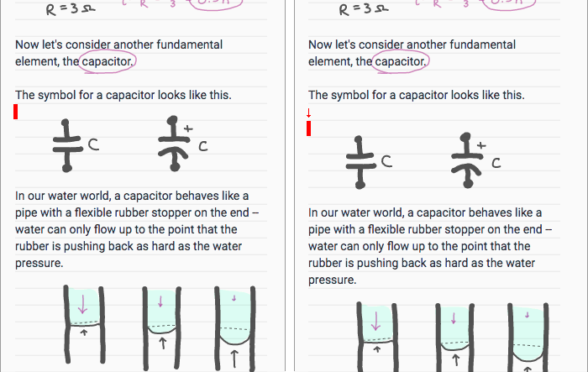The height and width of the screenshot is (372, 588).
Task: Click the red cursor bar in left page
Action: pos(15,112)
